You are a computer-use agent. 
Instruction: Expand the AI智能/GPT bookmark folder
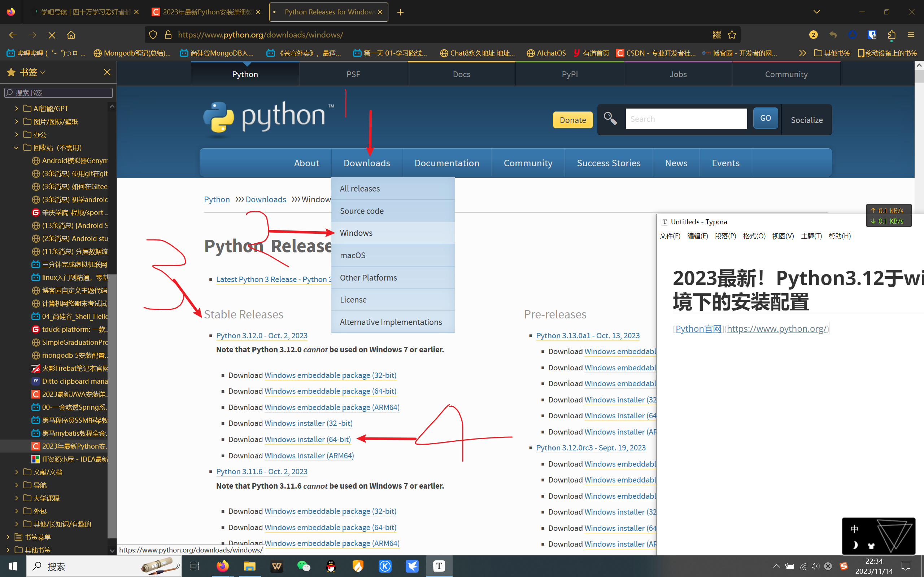[16, 109]
